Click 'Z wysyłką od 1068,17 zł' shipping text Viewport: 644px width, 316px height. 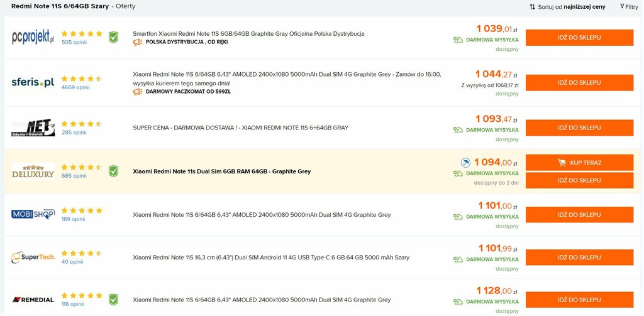(x=489, y=85)
